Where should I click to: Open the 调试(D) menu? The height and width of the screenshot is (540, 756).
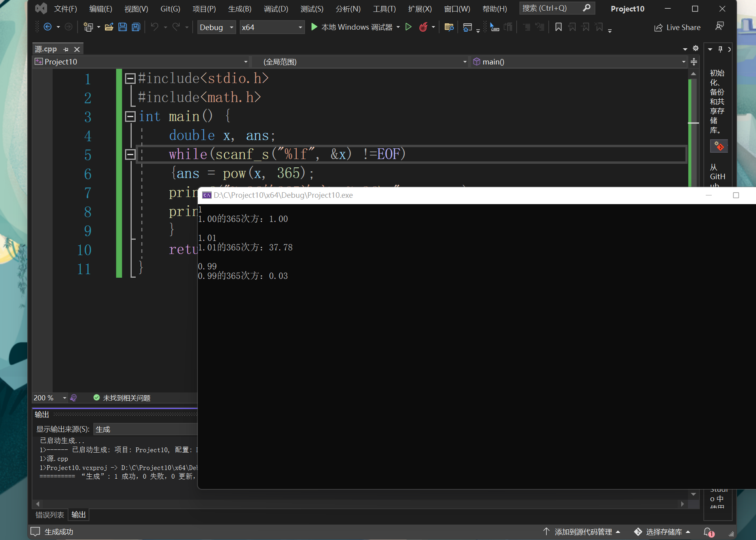coord(276,9)
